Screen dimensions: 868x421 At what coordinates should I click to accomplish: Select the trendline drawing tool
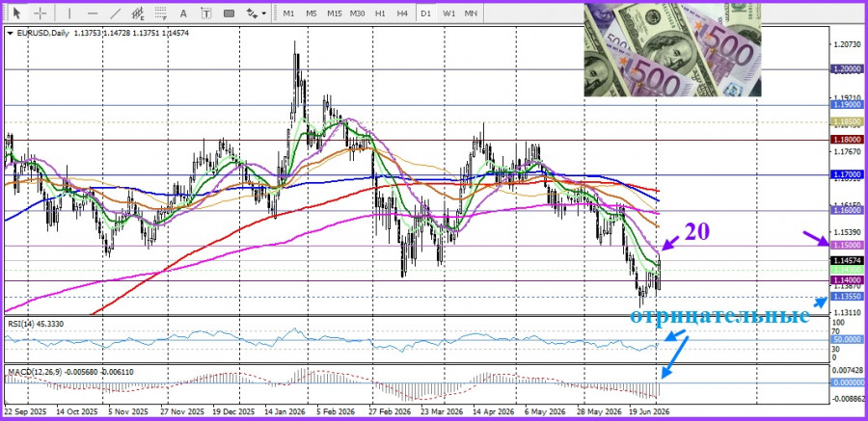116,13
